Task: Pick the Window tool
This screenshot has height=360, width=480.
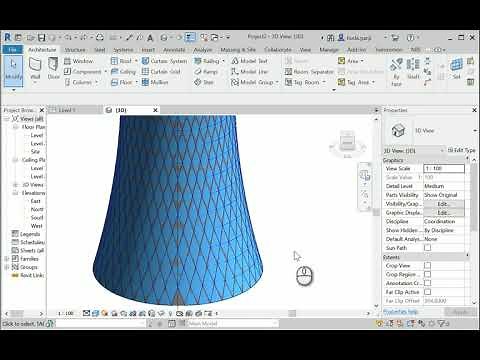Action: click(79, 61)
